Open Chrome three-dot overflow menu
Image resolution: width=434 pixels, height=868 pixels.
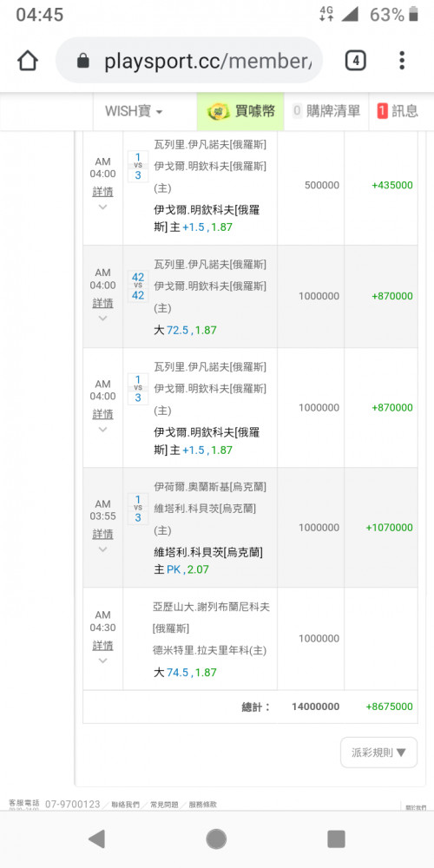(x=402, y=61)
